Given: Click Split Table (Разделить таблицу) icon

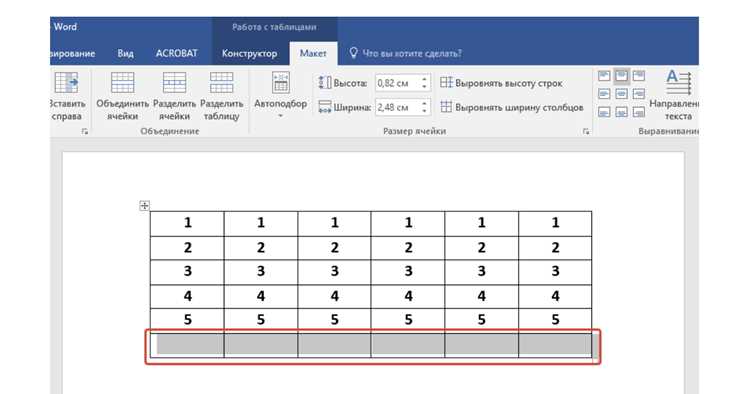Looking at the screenshot, I should pyautogui.click(x=221, y=82).
